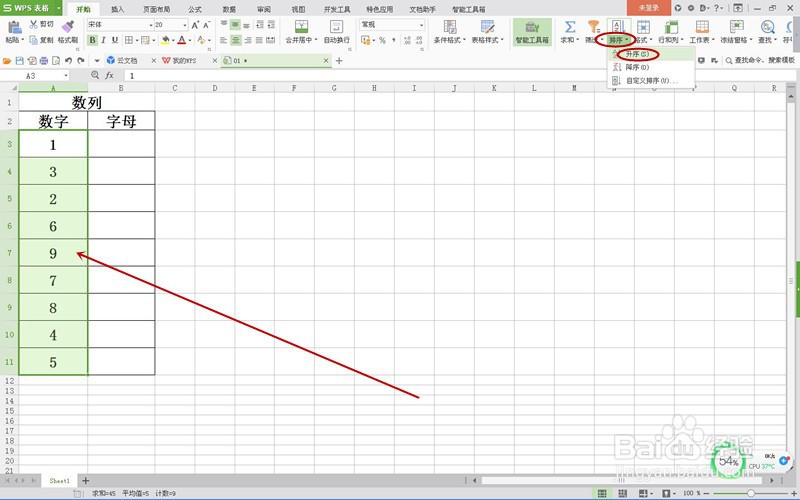Open the 我的WPS document tab
The width and height of the screenshot is (800, 500).
tap(184, 61)
